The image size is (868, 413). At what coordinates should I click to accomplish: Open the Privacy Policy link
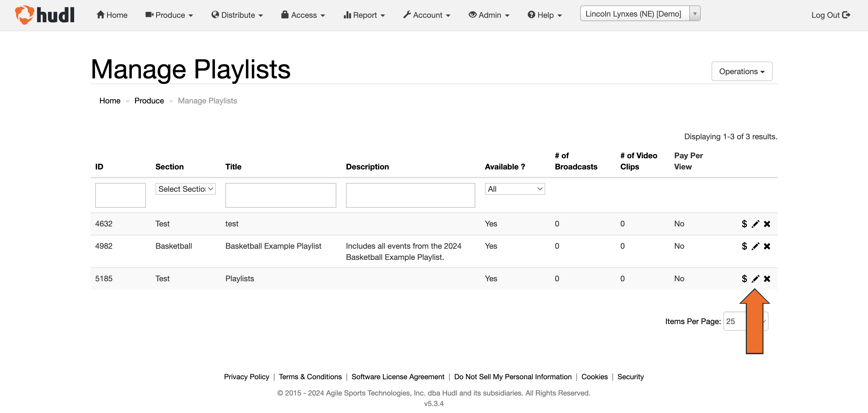tap(246, 377)
